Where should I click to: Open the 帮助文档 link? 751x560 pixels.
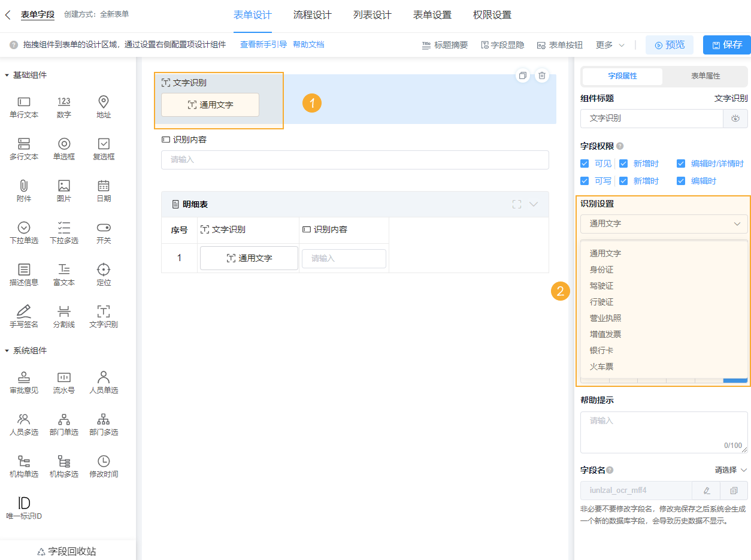(x=309, y=44)
